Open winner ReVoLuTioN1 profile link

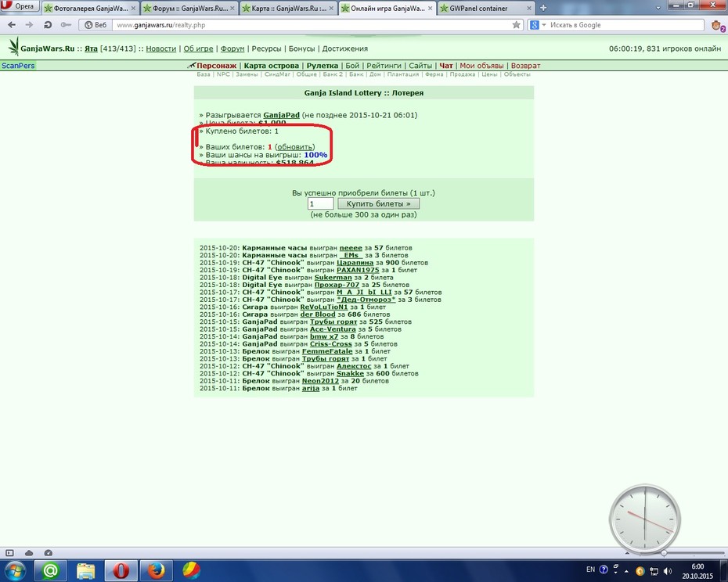click(x=323, y=307)
